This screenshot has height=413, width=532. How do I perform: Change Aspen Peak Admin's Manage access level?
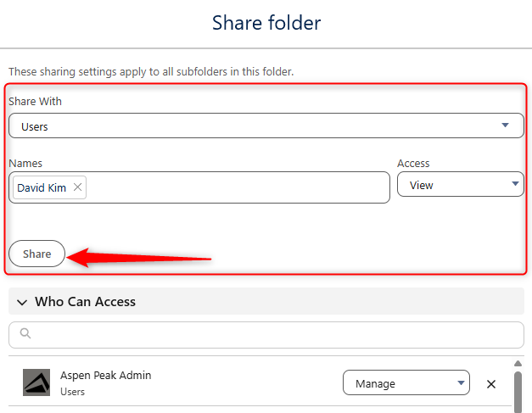(x=406, y=382)
